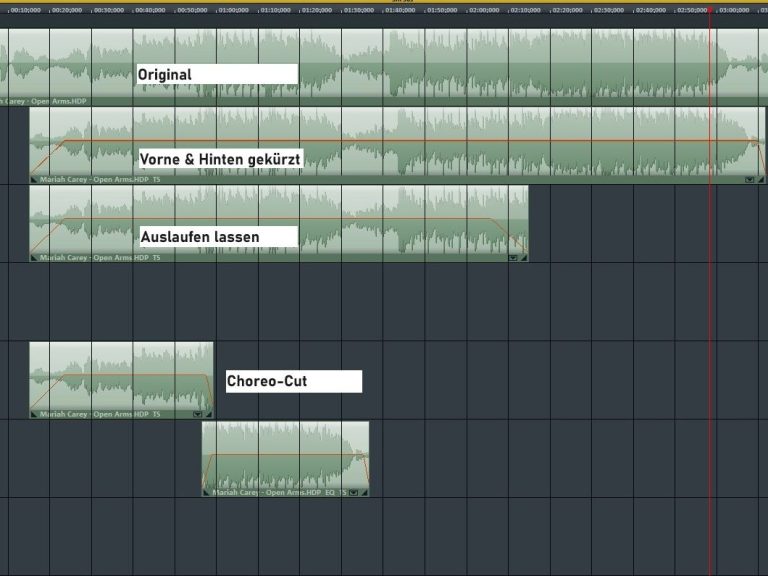Click bottom-left corner handle of 'Auslaufen lassen' clip
This screenshot has height=576, width=768.
click(x=34, y=258)
